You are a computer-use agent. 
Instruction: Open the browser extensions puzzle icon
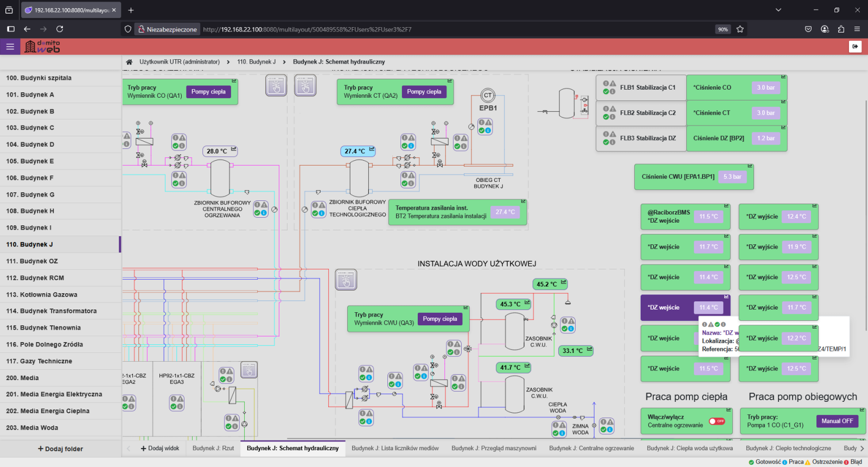tap(841, 29)
